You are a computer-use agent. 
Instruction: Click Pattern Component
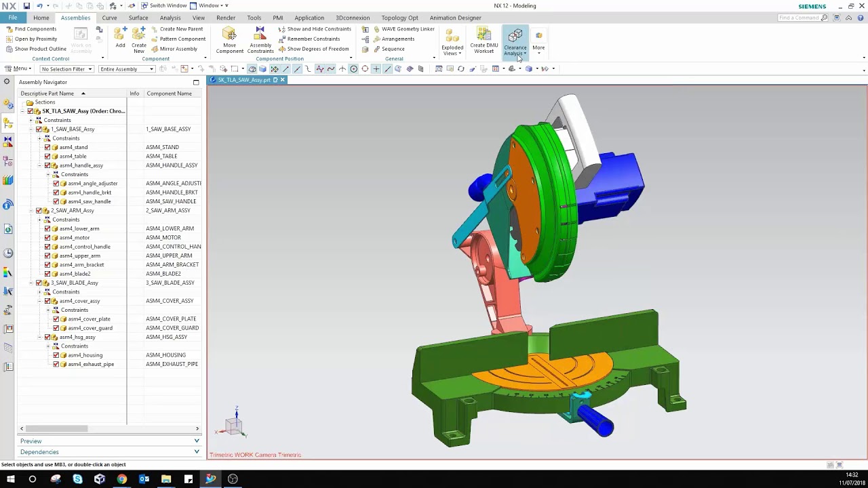[178, 39]
